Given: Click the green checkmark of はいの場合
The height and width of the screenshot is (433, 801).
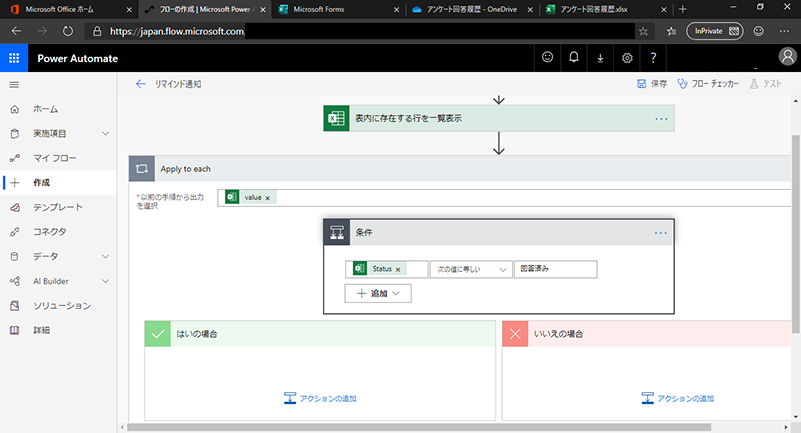Looking at the screenshot, I should pos(158,334).
